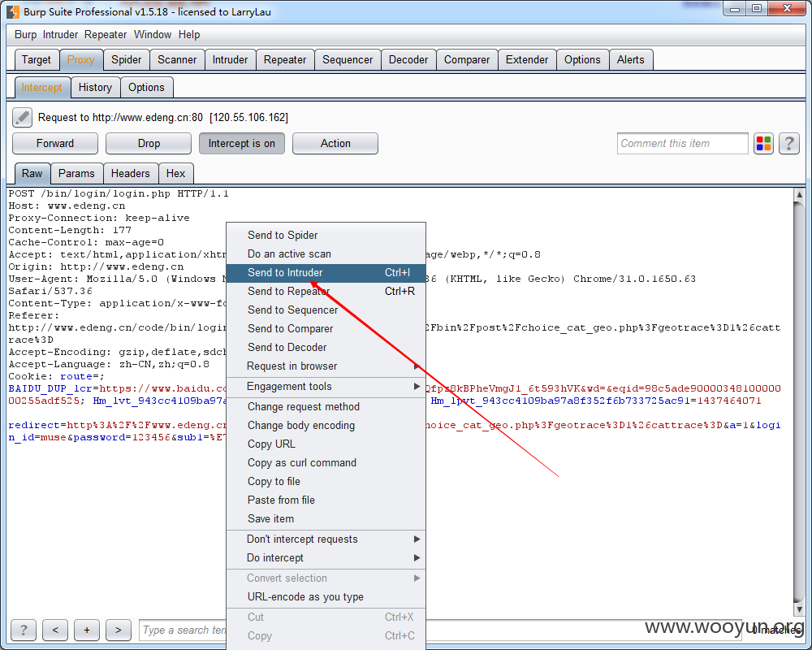Open the Window menu
Image resolution: width=812 pixels, height=650 pixels.
pos(153,35)
